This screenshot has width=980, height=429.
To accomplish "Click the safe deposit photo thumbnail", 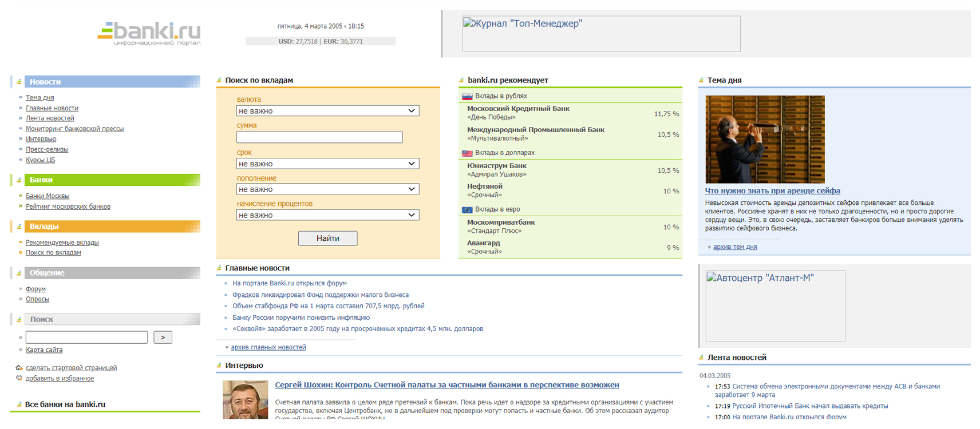I will click(765, 139).
